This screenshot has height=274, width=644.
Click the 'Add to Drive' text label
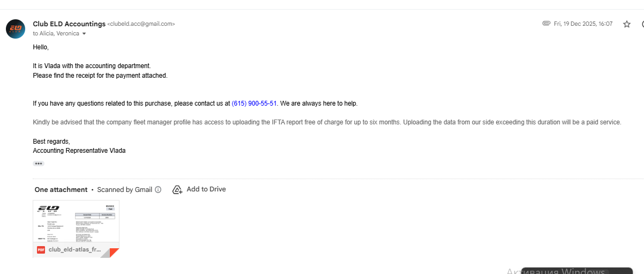[x=206, y=189]
